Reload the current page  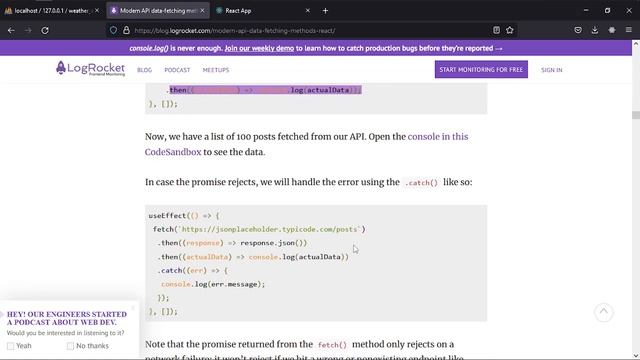(45, 30)
